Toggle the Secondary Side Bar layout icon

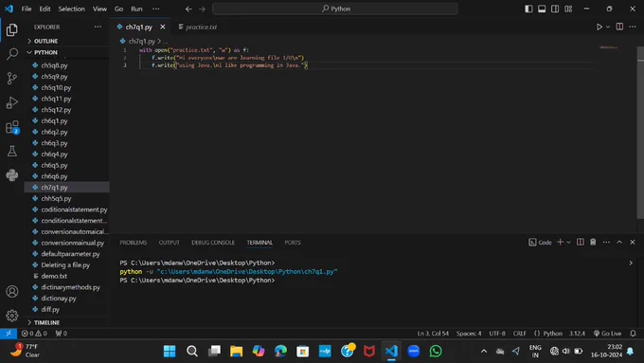point(555,9)
